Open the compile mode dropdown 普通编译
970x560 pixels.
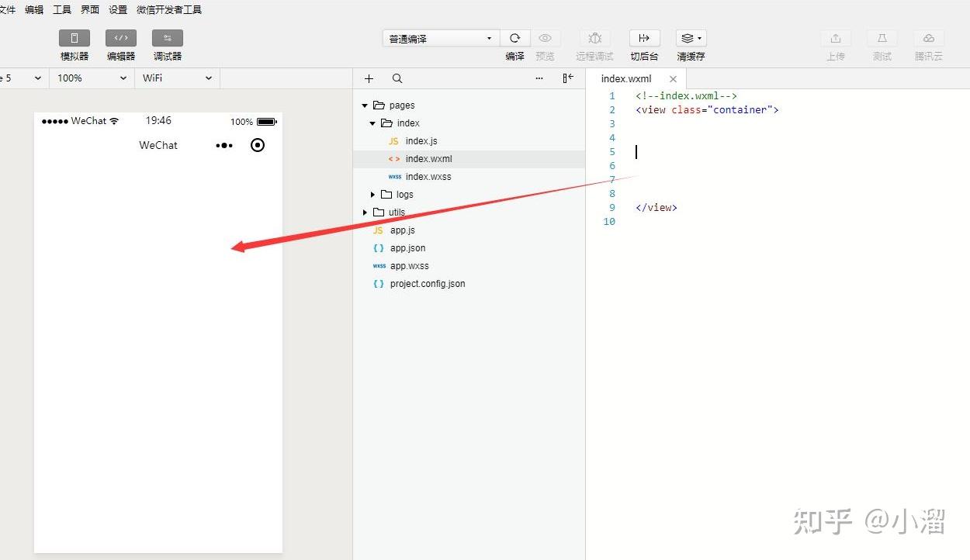coord(441,39)
